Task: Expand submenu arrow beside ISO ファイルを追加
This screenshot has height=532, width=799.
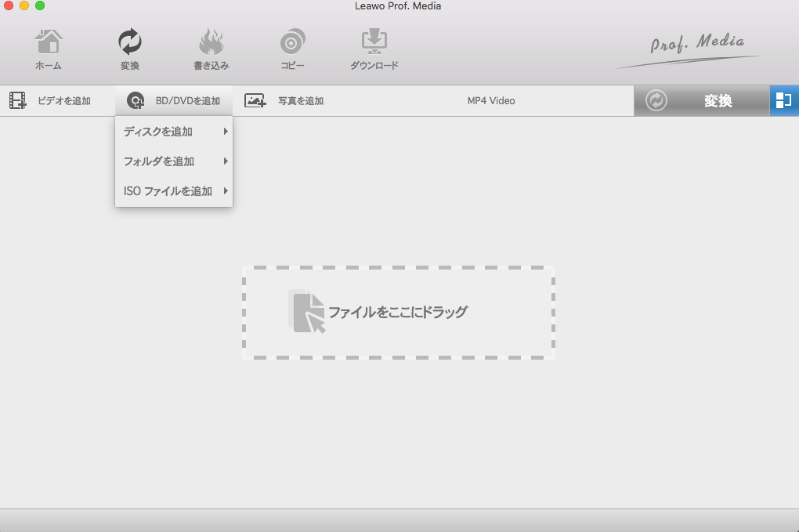Action: pyautogui.click(x=226, y=190)
